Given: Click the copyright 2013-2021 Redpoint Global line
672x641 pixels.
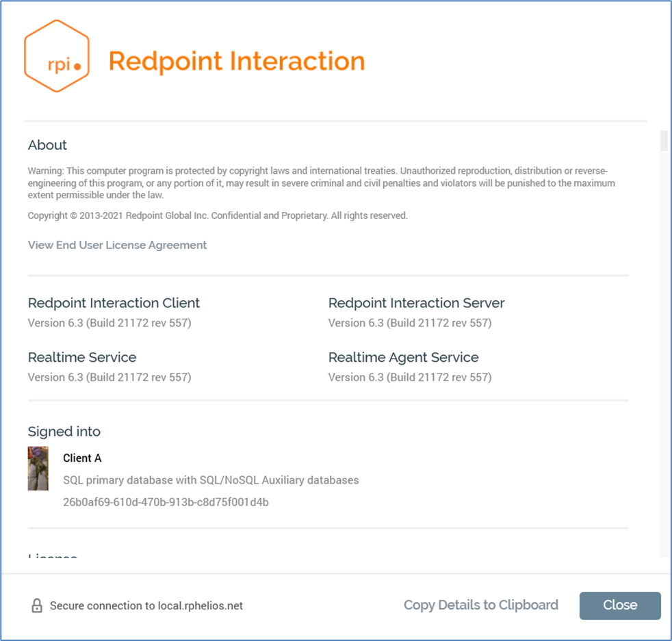Looking at the screenshot, I should click(x=218, y=215).
